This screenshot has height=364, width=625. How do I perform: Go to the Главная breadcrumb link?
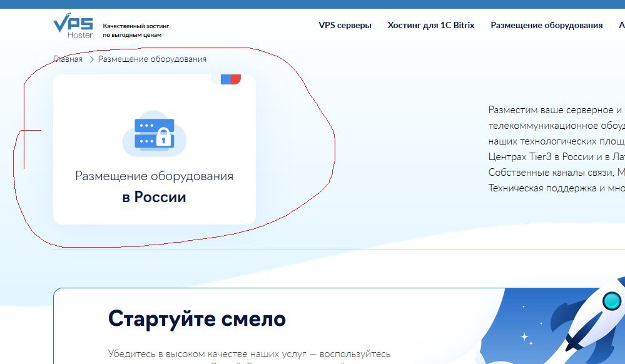[x=68, y=59]
